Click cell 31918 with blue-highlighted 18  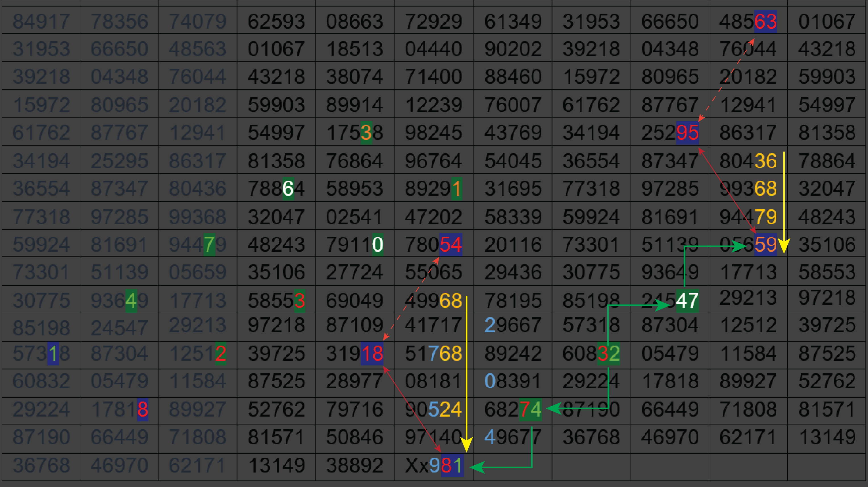coord(354,353)
